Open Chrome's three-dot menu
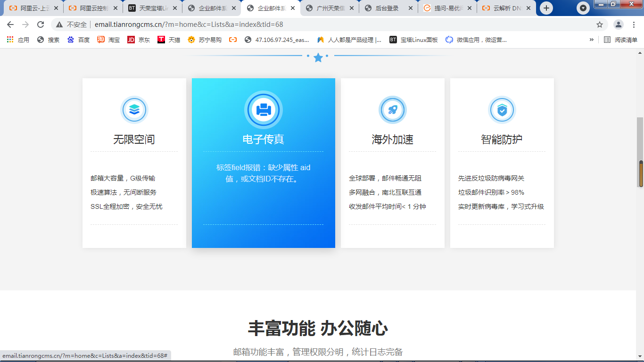Screen dimensions: 644x362 [x=634, y=25]
